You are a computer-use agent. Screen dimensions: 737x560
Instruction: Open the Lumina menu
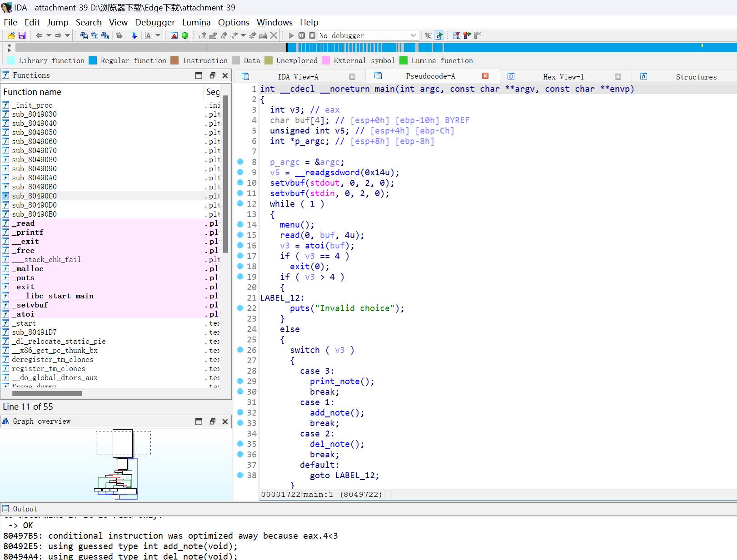pos(196,22)
